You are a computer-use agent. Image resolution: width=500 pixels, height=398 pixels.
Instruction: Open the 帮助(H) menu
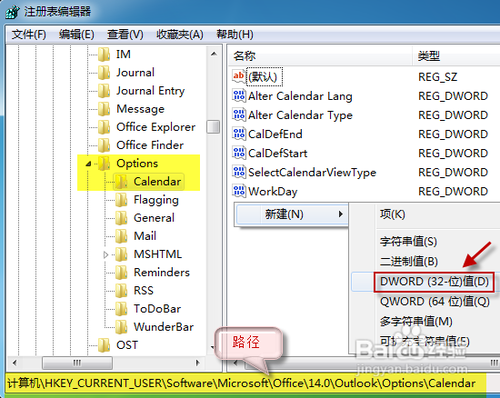coord(235,34)
